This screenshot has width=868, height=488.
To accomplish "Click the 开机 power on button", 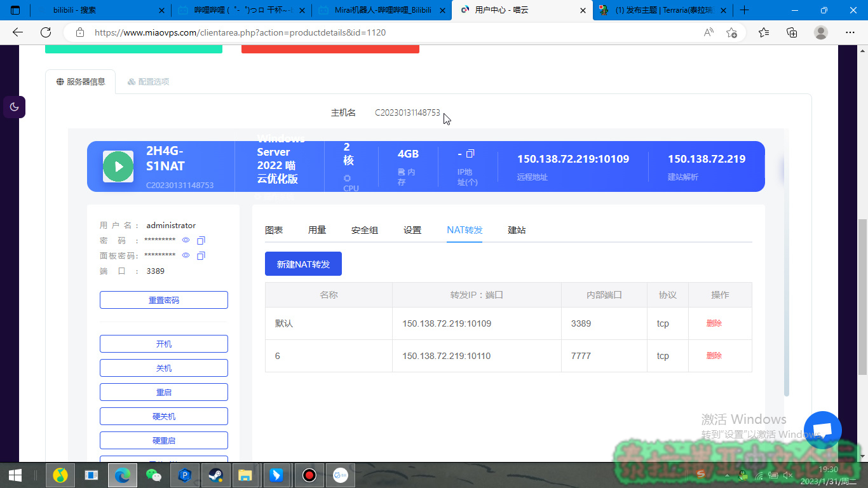I will (164, 344).
